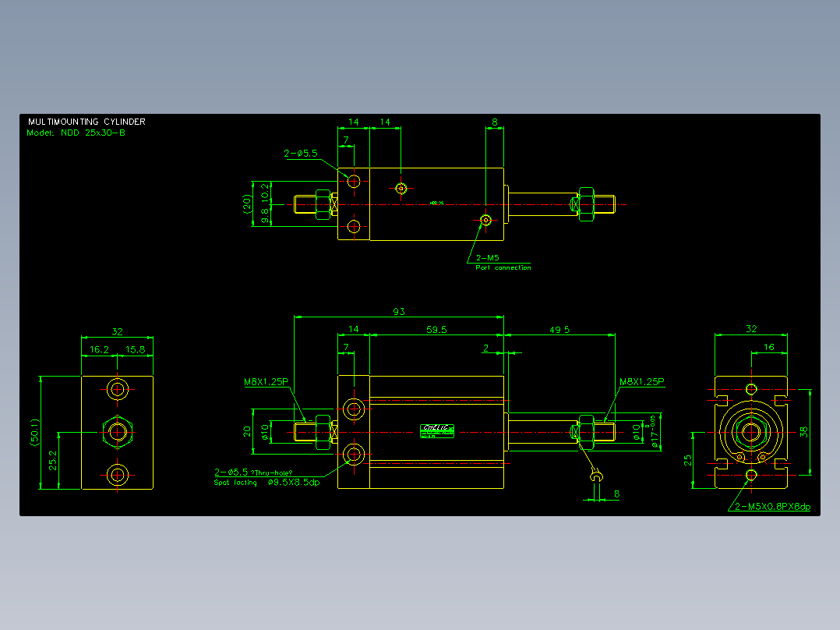Click the '(50.1)' reference height dimension
The image size is (840, 630).
(35, 432)
